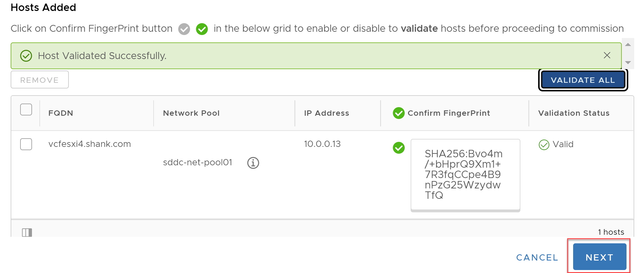Click the network pool info icon
Image resolution: width=644 pixels, height=273 pixels.
(x=253, y=163)
